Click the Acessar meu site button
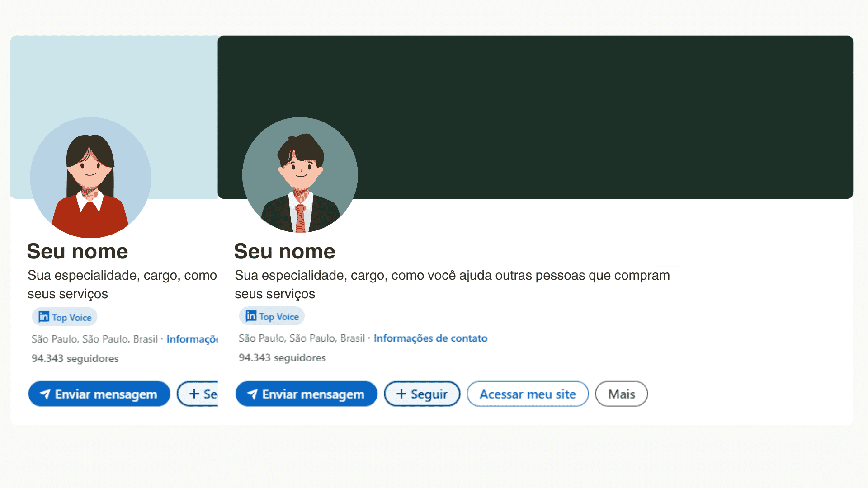 (527, 394)
